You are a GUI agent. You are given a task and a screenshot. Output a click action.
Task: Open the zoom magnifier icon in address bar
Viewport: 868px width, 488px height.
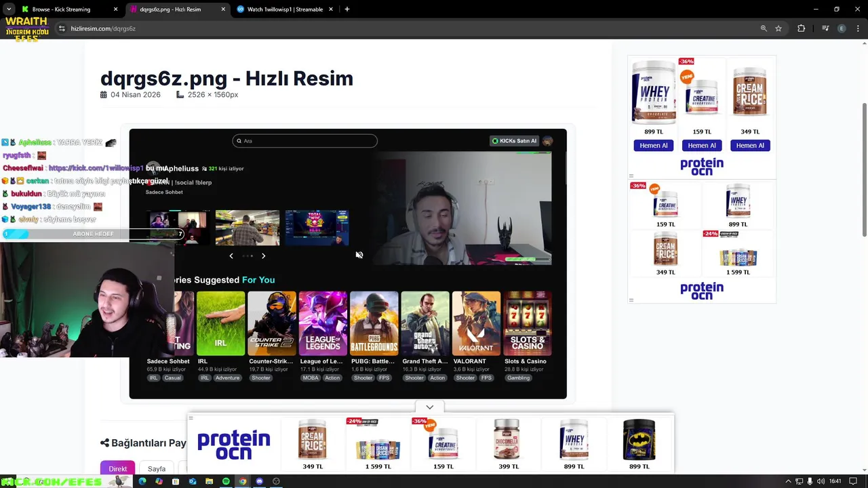coord(764,28)
